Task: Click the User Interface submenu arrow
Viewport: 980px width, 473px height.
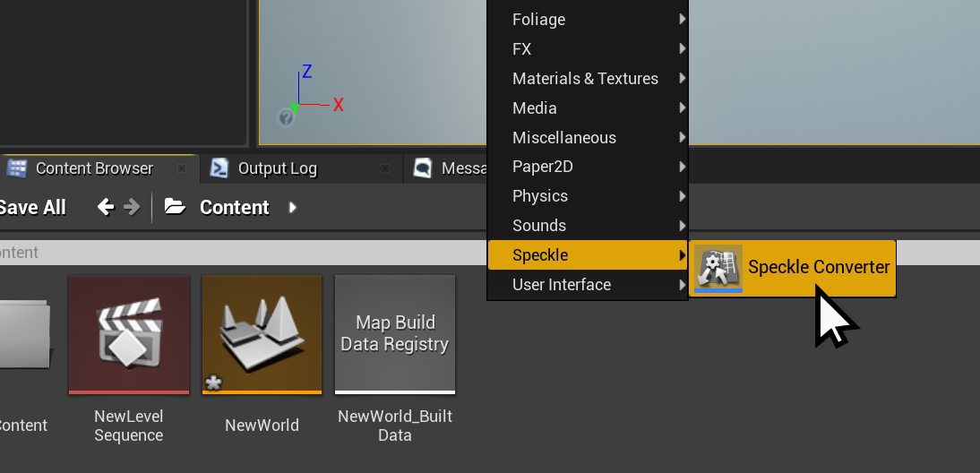Action: (x=682, y=284)
